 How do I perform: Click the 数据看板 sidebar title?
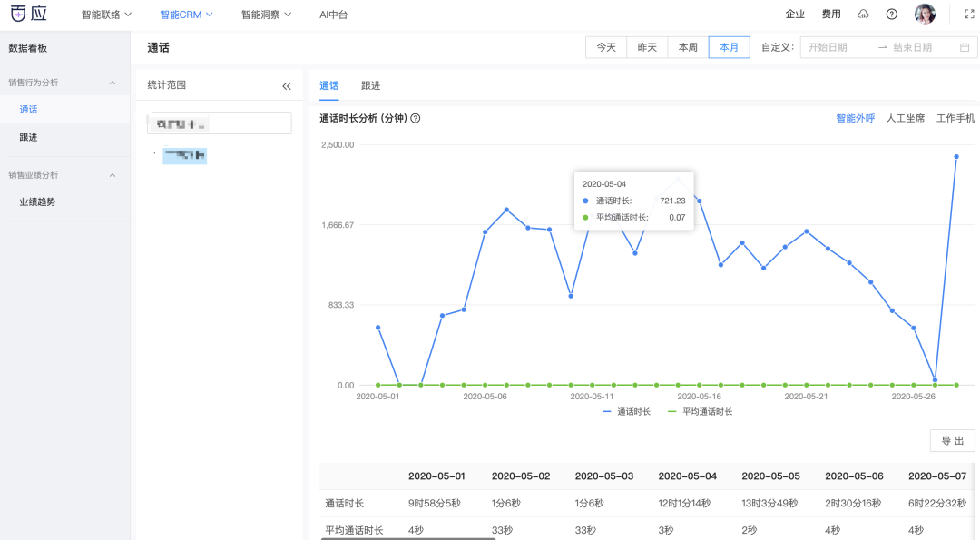pyautogui.click(x=27, y=48)
